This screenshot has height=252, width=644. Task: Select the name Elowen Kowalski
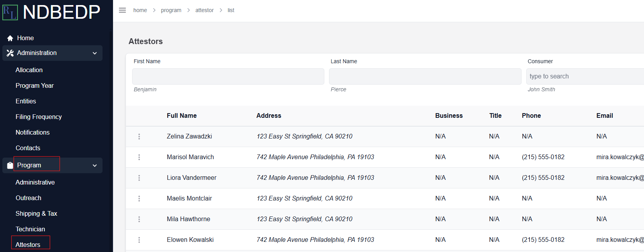(x=190, y=240)
